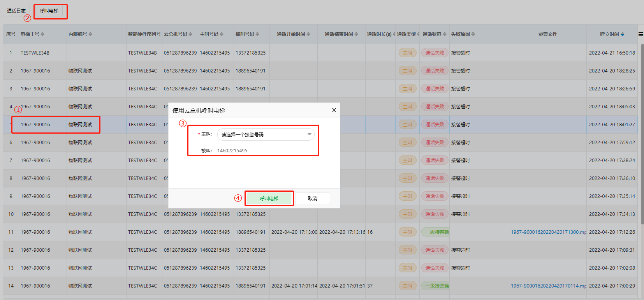Sort by 主叫号码 column
The height and width of the screenshot is (300, 644).
(222, 34)
